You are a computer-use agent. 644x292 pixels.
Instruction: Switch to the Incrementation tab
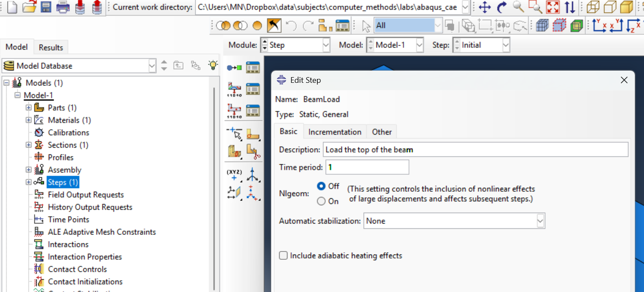point(334,132)
